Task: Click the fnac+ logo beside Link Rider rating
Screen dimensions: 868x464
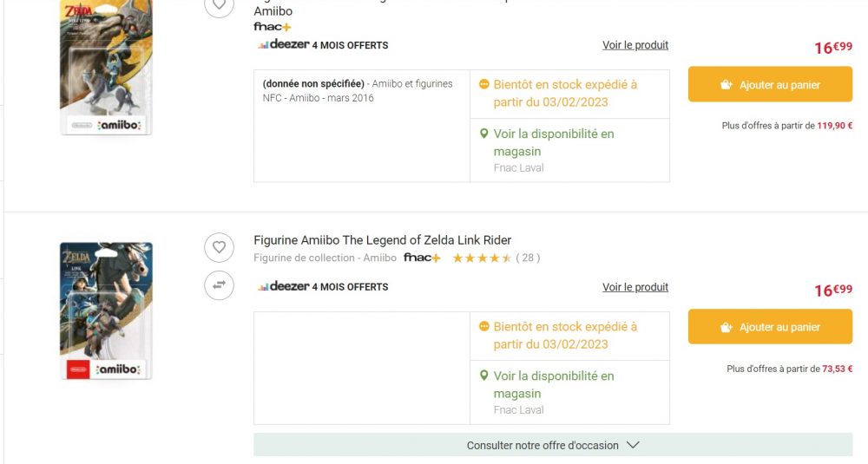Action: [x=422, y=258]
